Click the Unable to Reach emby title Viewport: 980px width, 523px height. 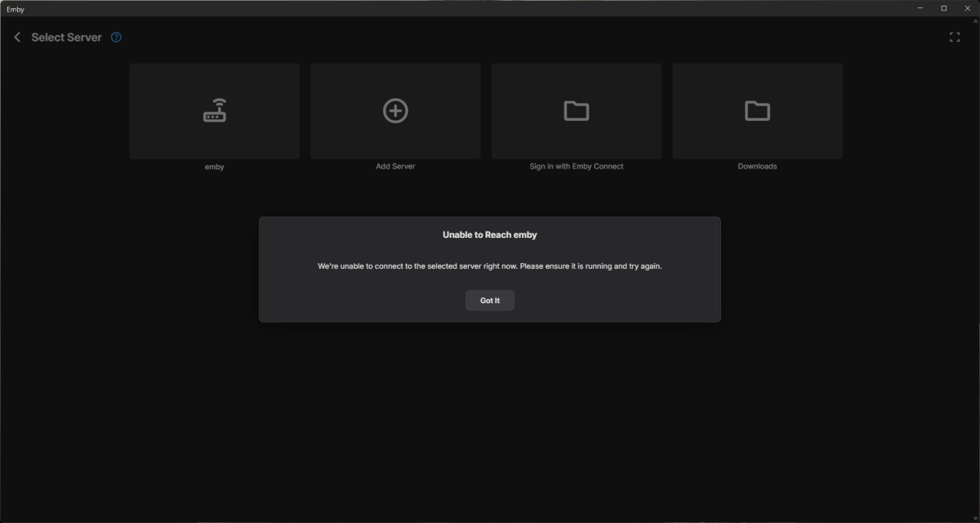pyautogui.click(x=490, y=235)
